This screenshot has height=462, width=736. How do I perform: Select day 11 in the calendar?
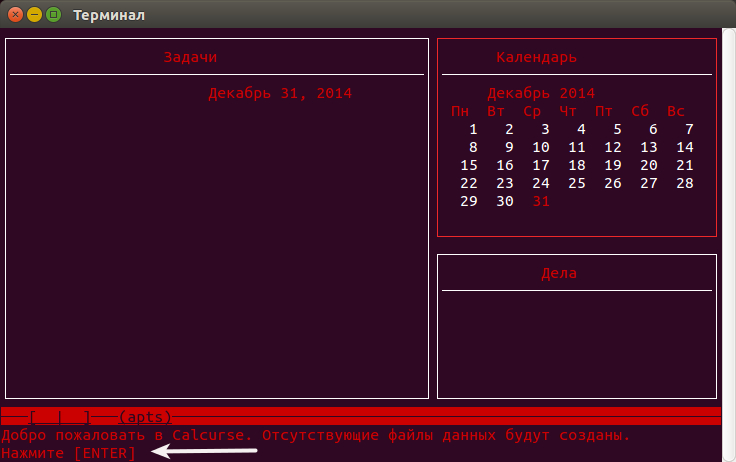coord(577,147)
